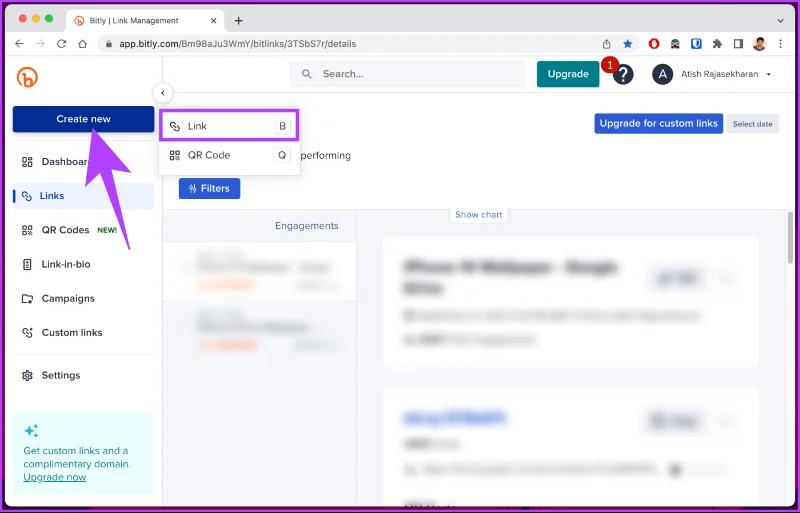Click Show chart toggle

pos(479,215)
